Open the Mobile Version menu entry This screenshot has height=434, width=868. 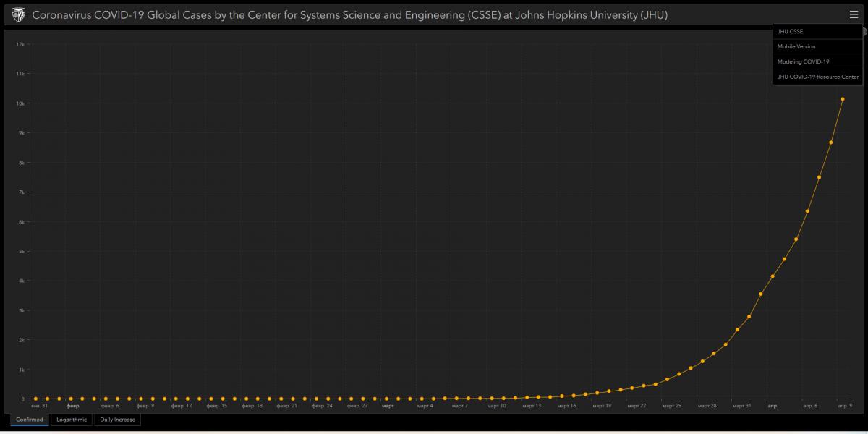pyautogui.click(x=796, y=46)
